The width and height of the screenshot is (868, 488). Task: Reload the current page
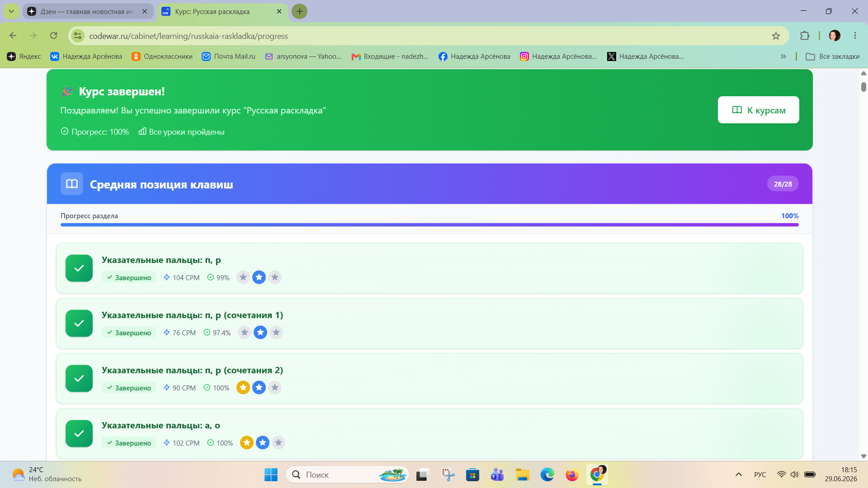53,36
